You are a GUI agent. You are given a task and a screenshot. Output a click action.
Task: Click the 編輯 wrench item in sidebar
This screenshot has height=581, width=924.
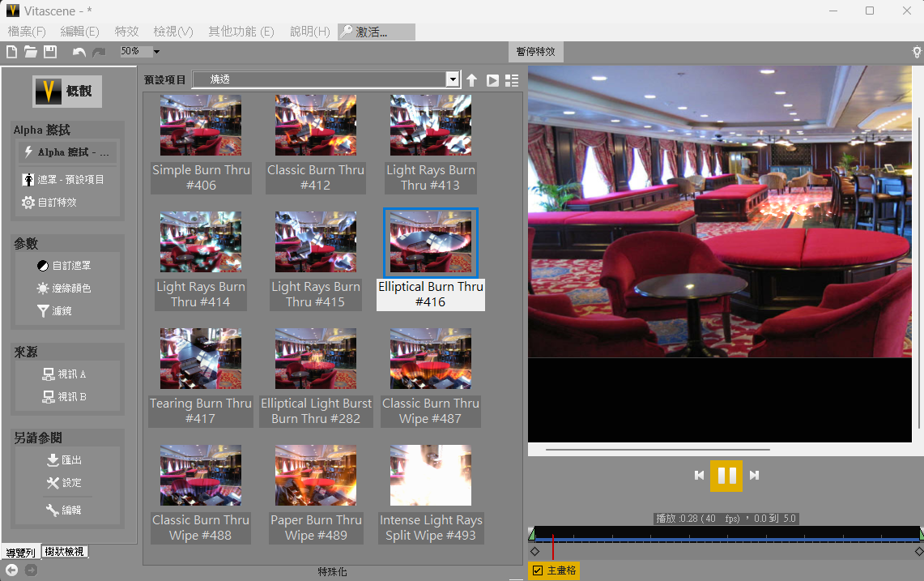pos(64,510)
